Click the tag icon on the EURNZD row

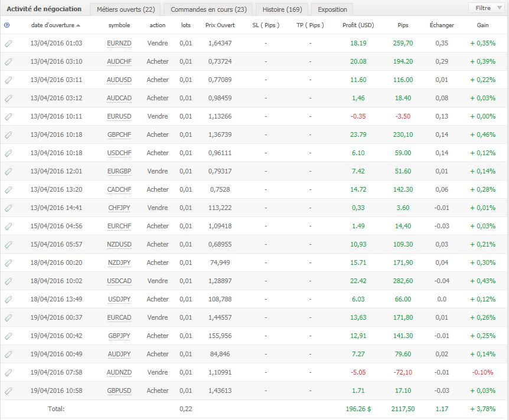(8, 44)
